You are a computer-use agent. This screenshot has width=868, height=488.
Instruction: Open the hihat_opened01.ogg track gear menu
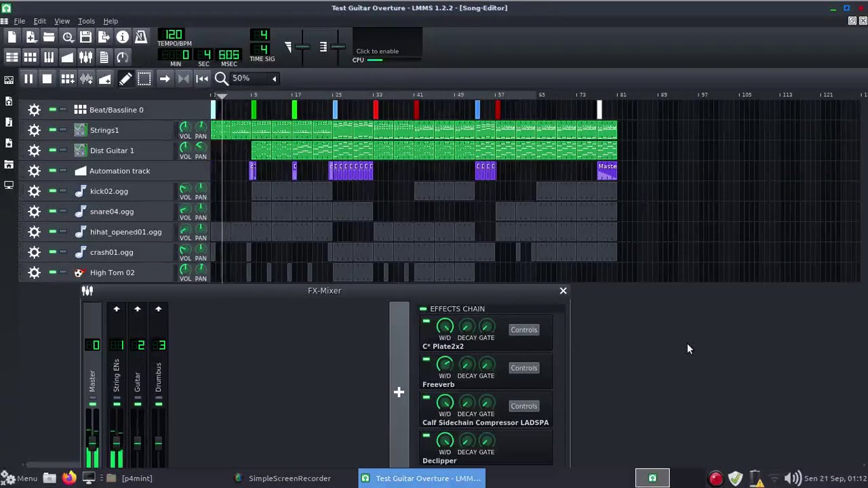34,232
